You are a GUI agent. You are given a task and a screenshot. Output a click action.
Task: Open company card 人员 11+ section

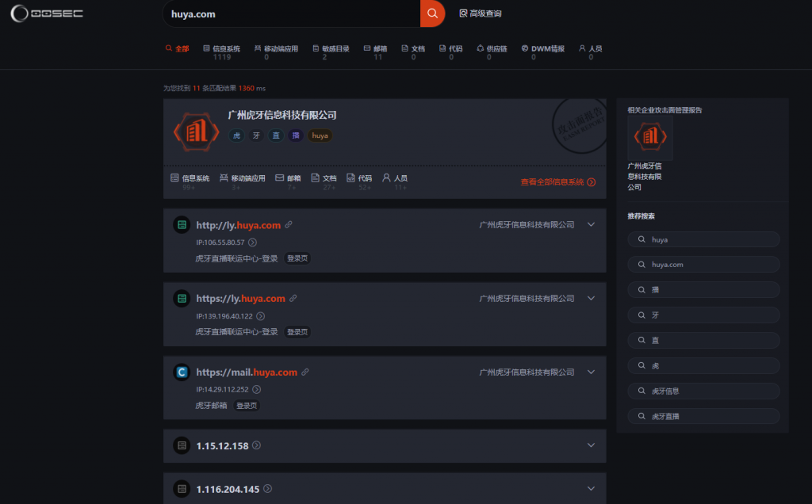coord(395,181)
